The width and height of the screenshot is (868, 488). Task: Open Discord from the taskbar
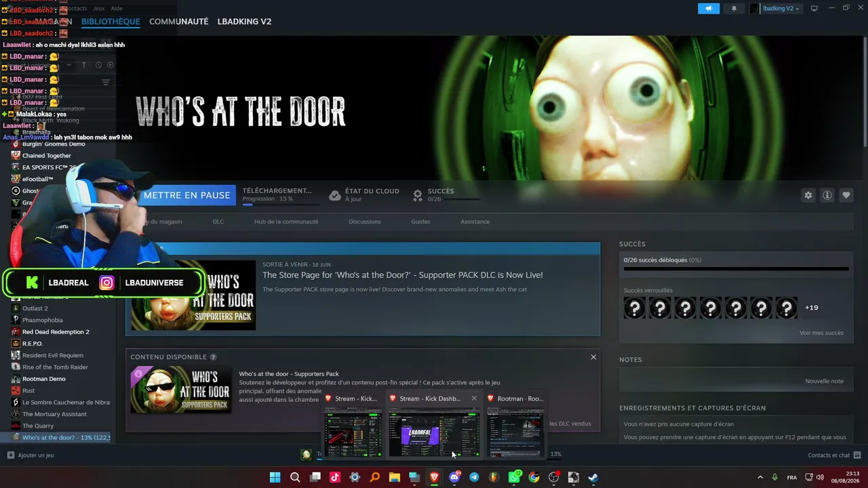point(454,477)
